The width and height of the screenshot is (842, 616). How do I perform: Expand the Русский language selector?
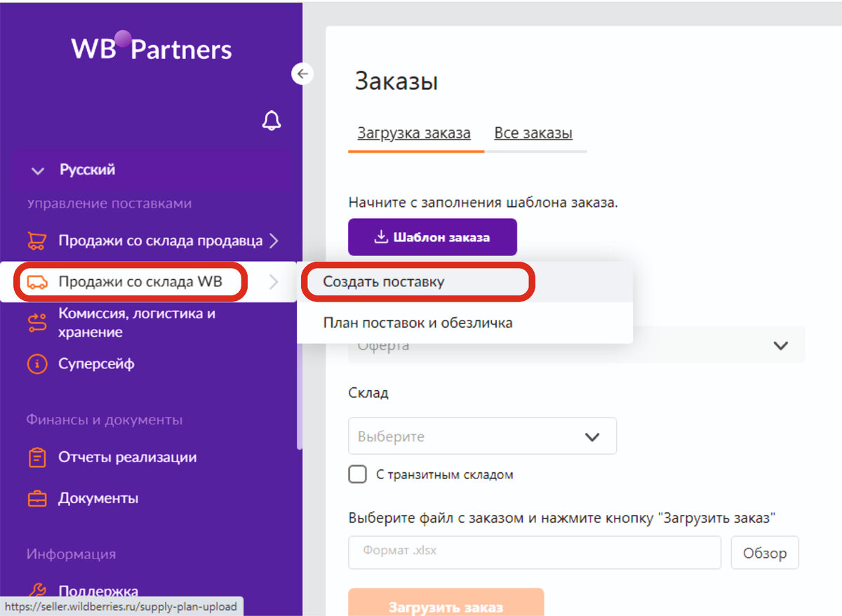152,170
